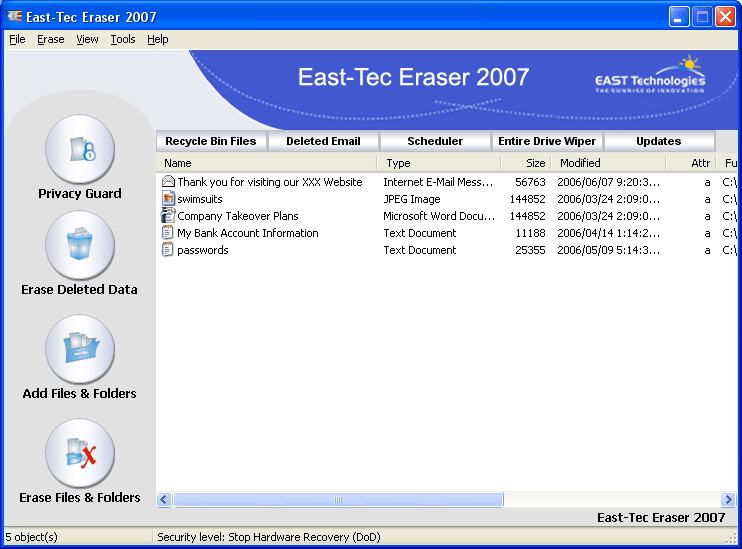Viewport: 742px width, 549px height.
Task: Open the Scheduler button
Action: coord(435,141)
